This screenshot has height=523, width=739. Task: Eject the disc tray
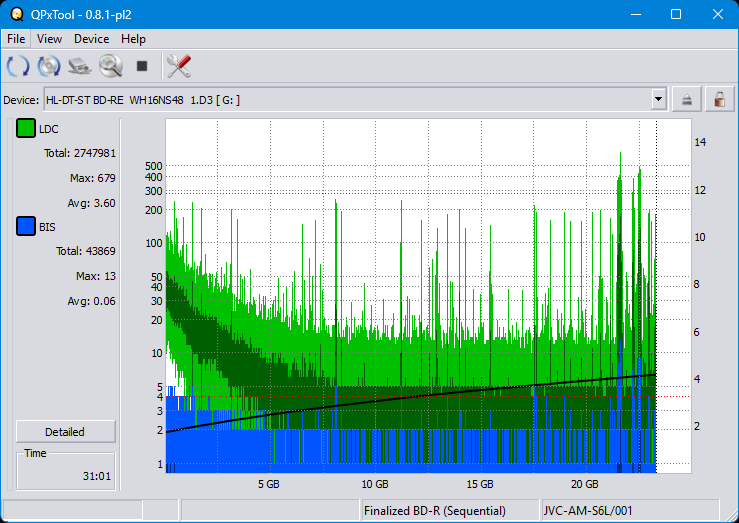(687, 99)
